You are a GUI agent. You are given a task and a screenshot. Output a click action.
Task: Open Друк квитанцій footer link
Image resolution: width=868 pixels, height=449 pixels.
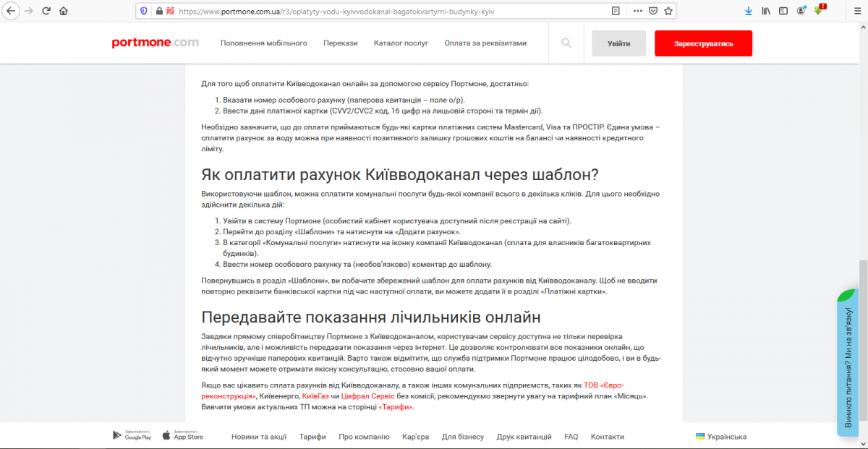pyautogui.click(x=524, y=437)
